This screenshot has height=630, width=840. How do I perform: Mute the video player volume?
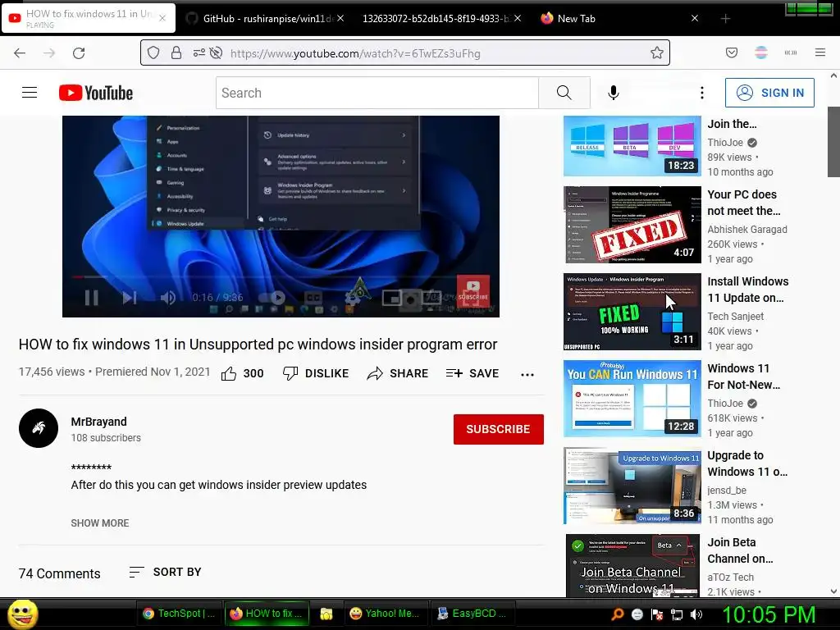[167, 297]
